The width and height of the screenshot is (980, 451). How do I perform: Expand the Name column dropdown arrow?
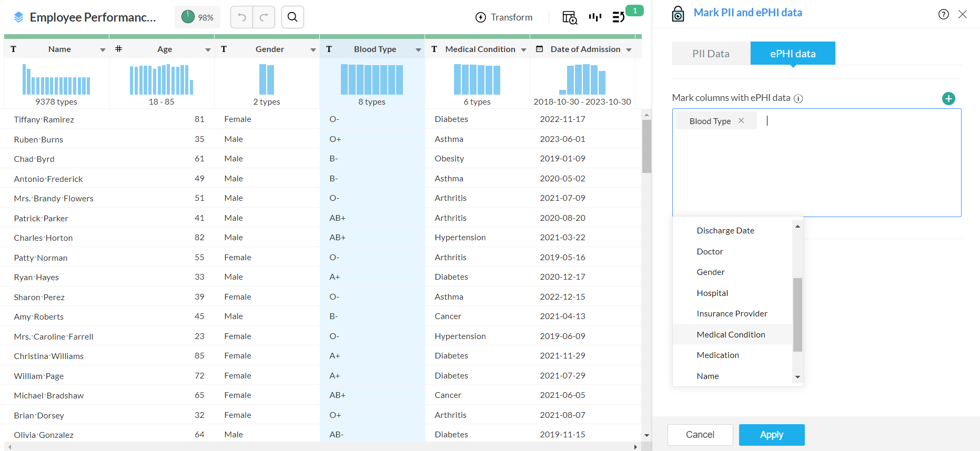point(103,49)
